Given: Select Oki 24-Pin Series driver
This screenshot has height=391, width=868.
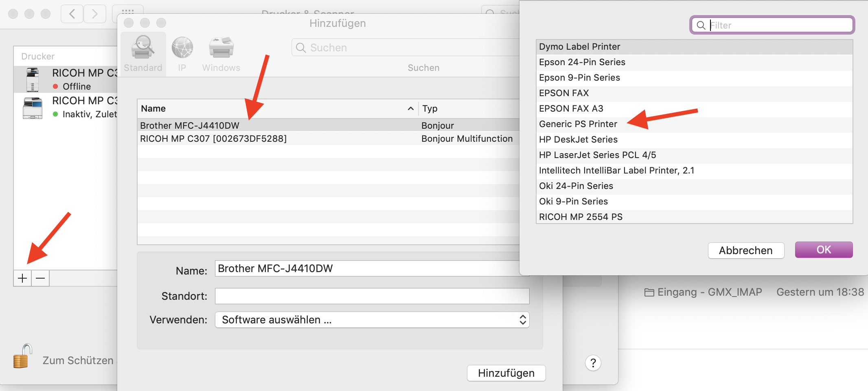Looking at the screenshot, I should pyautogui.click(x=695, y=186).
